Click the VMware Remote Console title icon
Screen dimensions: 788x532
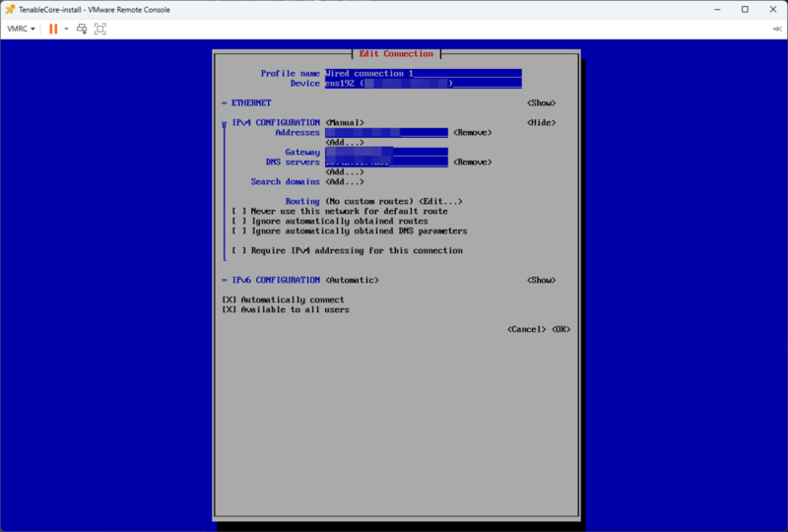point(10,9)
